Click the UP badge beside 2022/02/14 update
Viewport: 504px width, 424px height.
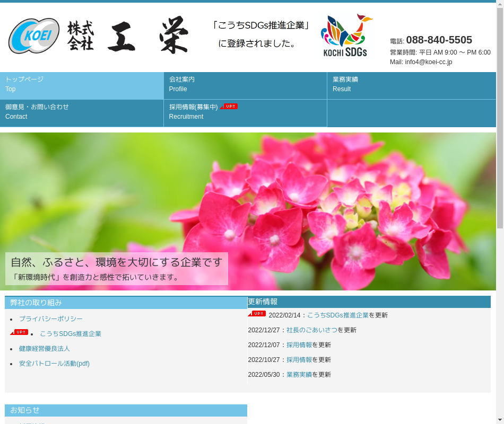click(x=257, y=314)
